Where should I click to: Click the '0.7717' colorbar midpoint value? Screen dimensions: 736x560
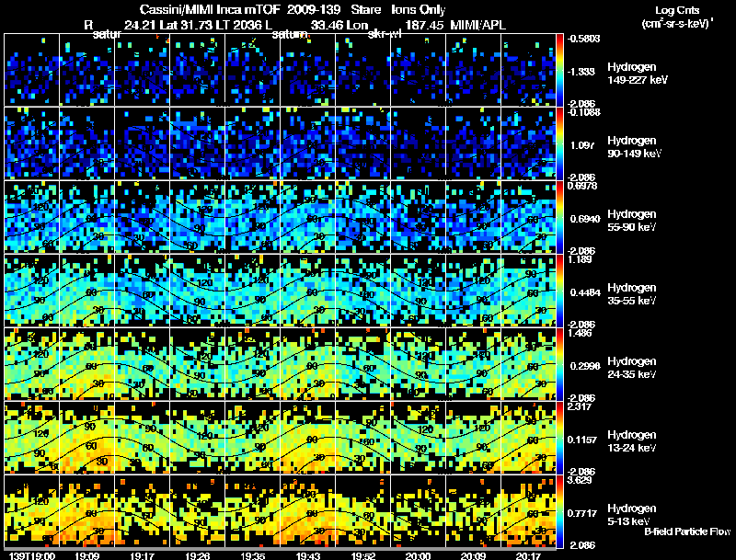click(x=583, y=513)
